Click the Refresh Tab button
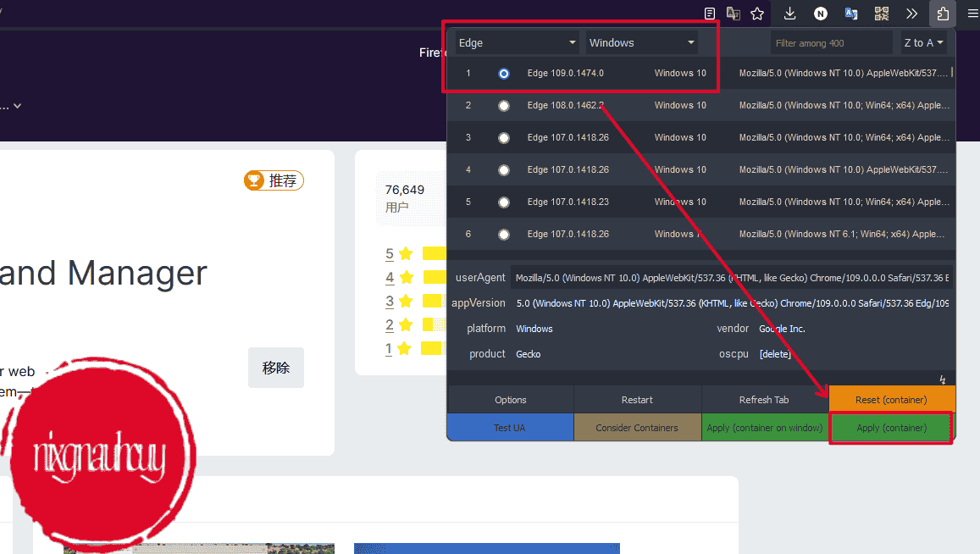The image size is (980, 554). [764, 400]
